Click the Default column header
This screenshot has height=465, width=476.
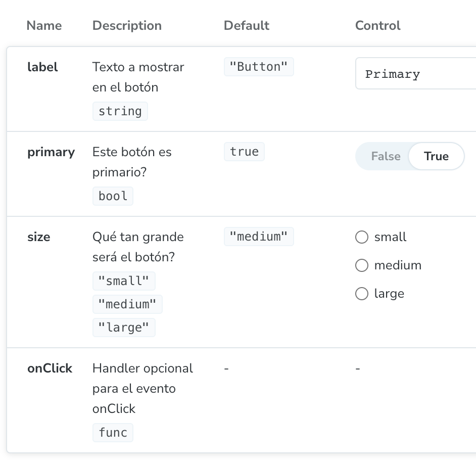tap(247, 25)
